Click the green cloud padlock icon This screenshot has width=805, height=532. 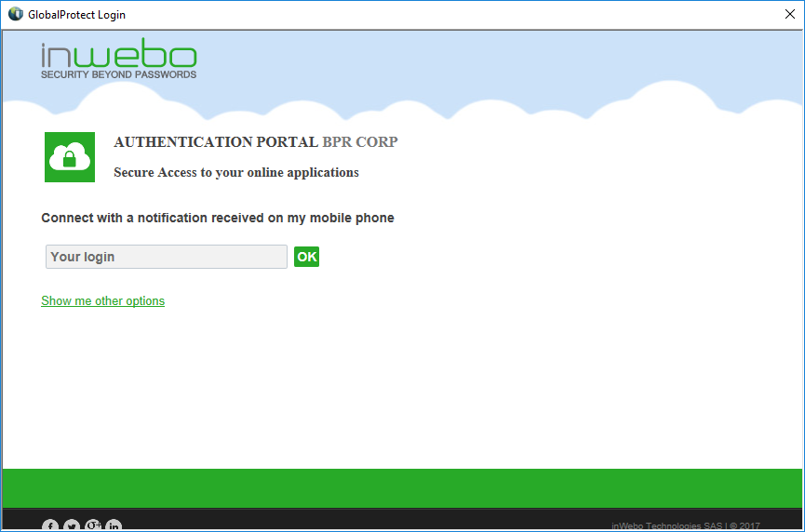(x=70, y=157)
